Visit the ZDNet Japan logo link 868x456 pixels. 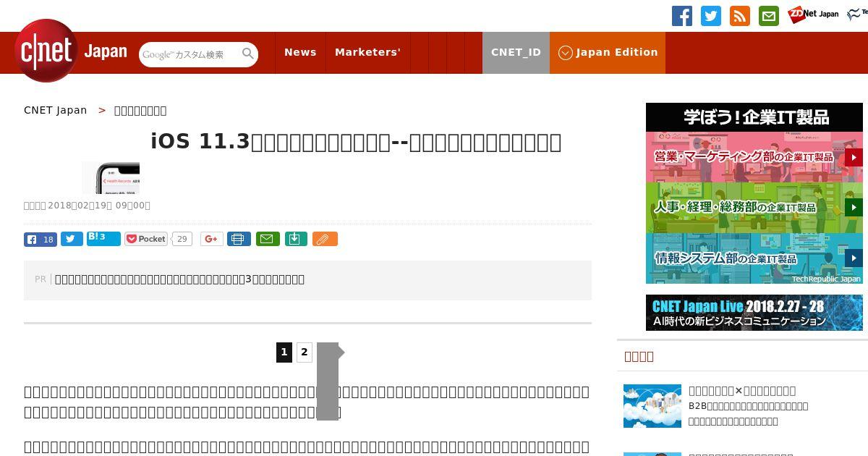813,14
